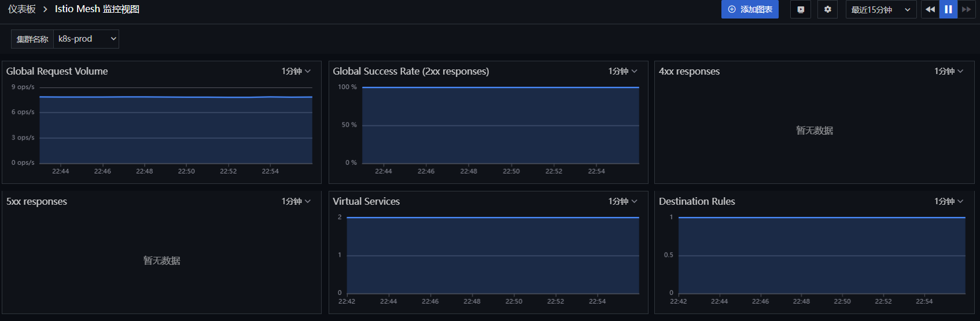Screen dimensions: 980x321
Task: Click the 仪表板 breadcrumb link
Action: (x=21, y=9)
